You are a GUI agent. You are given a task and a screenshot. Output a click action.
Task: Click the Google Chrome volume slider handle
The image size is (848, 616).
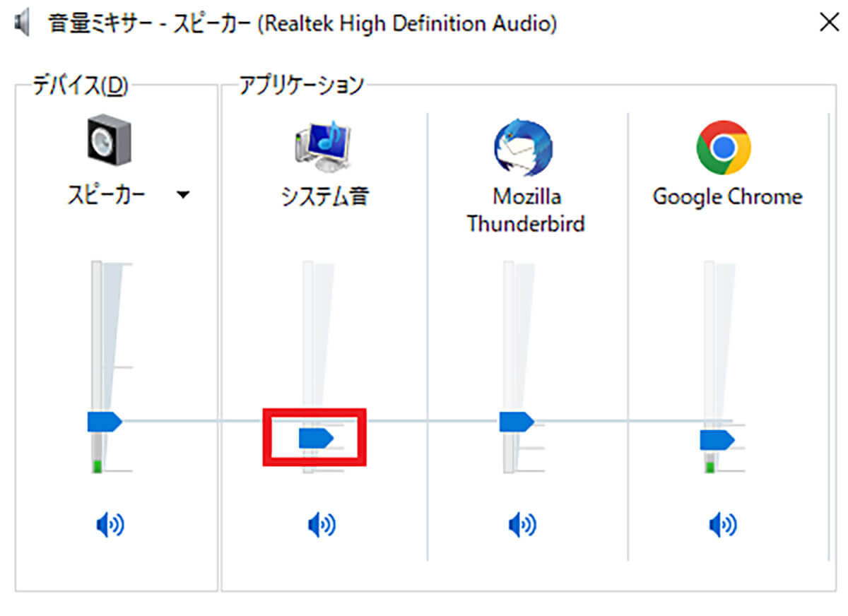point(717,440)
